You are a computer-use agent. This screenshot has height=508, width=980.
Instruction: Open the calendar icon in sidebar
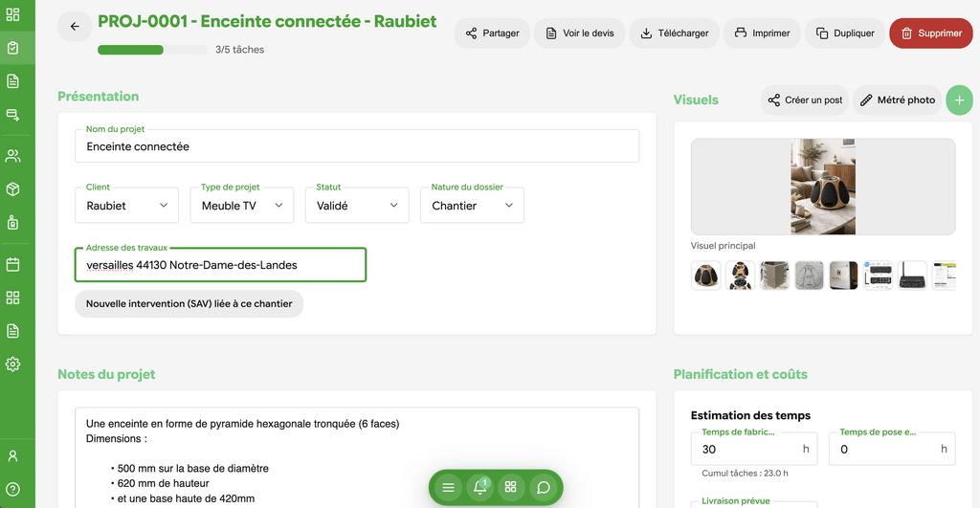point(13,264)
